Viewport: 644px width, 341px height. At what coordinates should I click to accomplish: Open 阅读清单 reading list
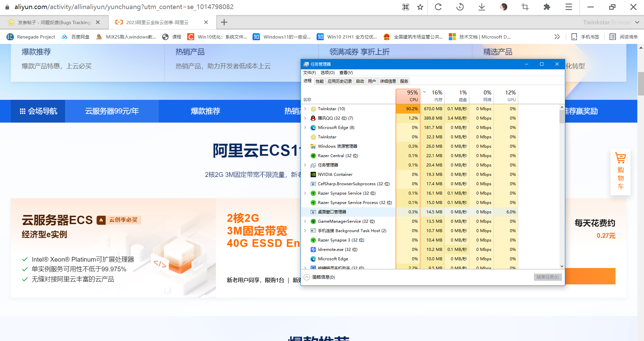point(624,37)
